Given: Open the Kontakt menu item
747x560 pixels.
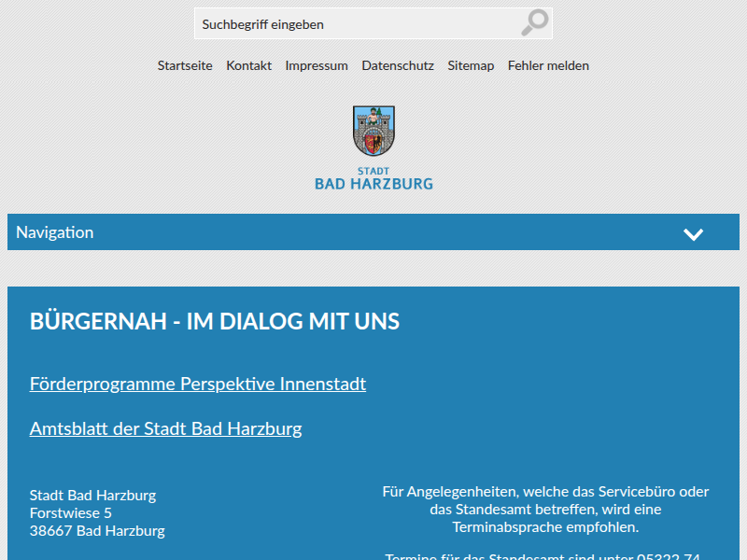Looking at the screenshot, I should click(x=248, y=65).
